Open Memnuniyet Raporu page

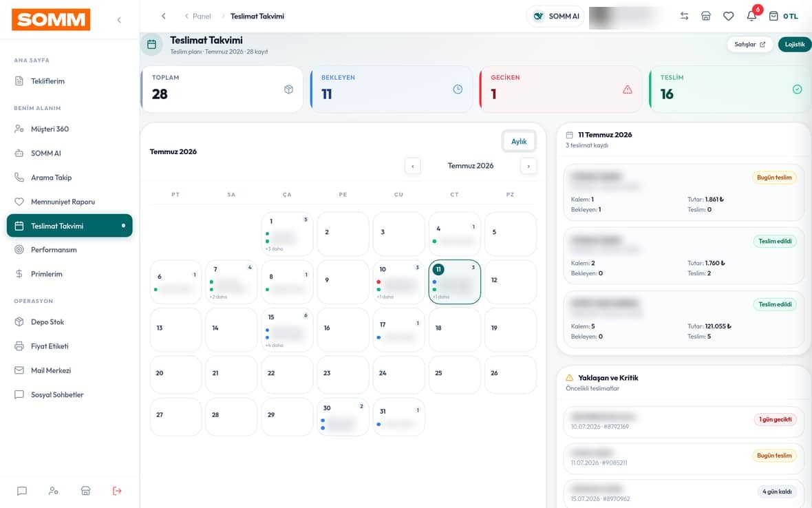pyautogui.click(x=70, y=202)
